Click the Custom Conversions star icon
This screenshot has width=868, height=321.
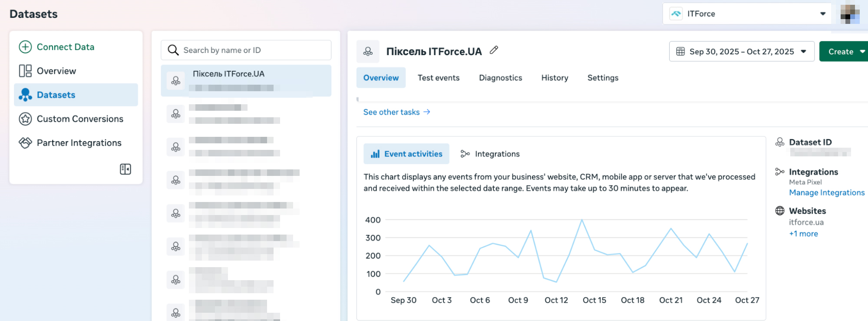coord(25,119)
